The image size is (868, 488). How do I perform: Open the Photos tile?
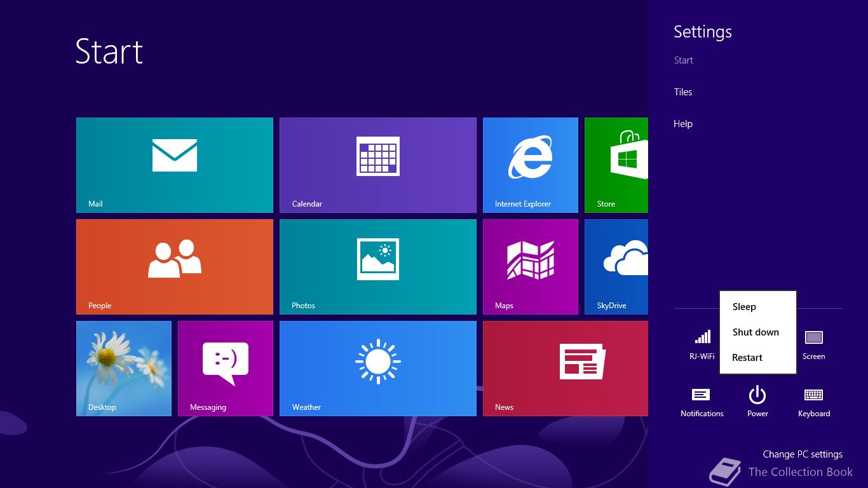coord(378,267)
